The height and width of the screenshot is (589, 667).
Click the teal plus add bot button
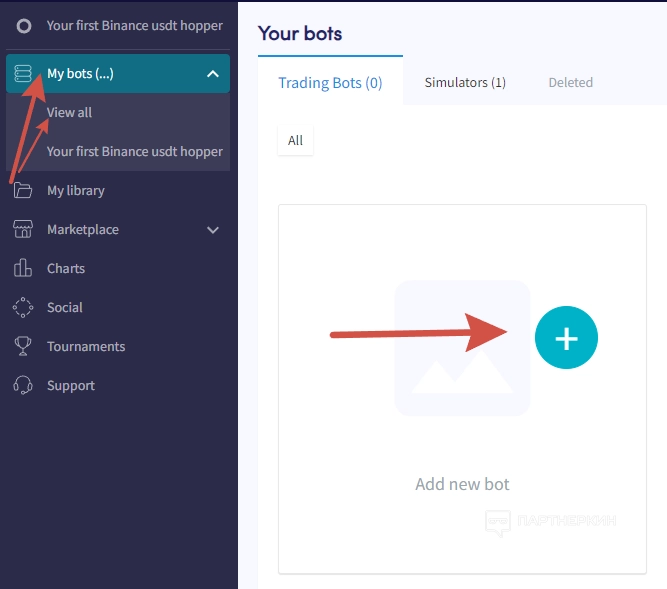(566, 339)
